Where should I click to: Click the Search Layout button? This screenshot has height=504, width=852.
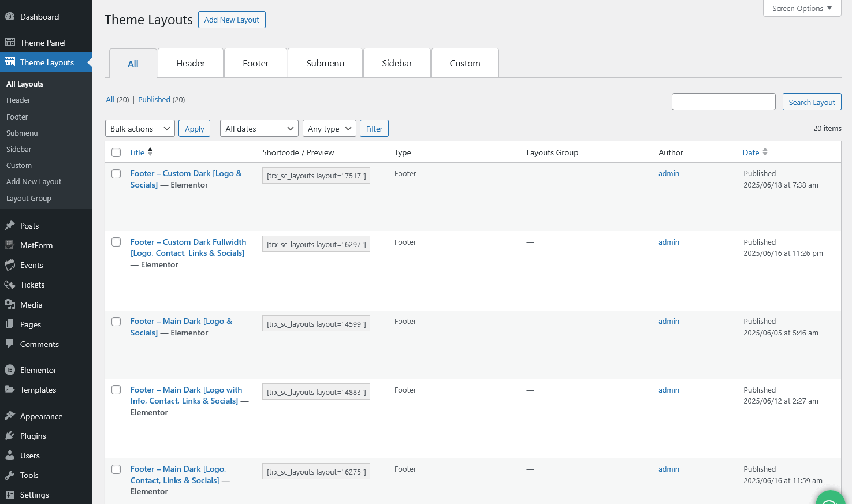pyautogui.click(x=812, y=102)
